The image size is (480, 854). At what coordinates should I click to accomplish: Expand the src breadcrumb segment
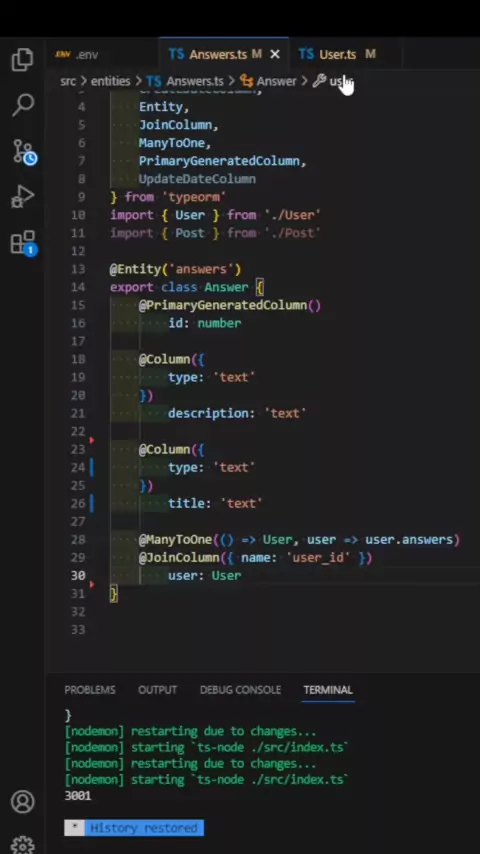pyautogui.click(x=68, y=81)
